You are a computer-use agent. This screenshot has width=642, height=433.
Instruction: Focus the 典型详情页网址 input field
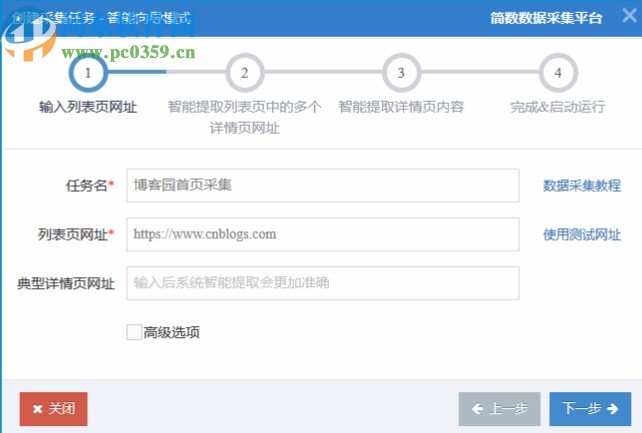pyautogui.click(x=323, y=283)
